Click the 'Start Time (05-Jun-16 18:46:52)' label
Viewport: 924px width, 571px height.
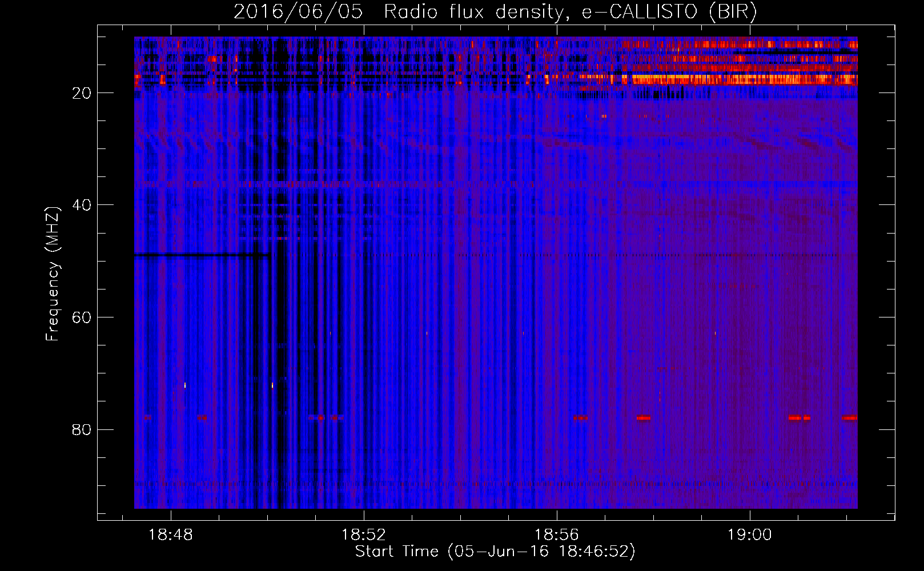pyautogui.click(x=495, y=552)
